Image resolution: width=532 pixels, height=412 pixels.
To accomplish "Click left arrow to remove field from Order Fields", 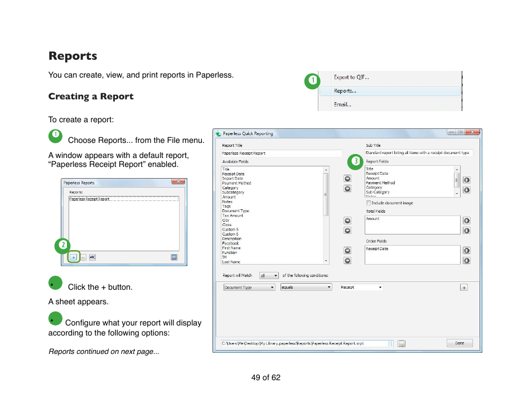I will point(347,261).
